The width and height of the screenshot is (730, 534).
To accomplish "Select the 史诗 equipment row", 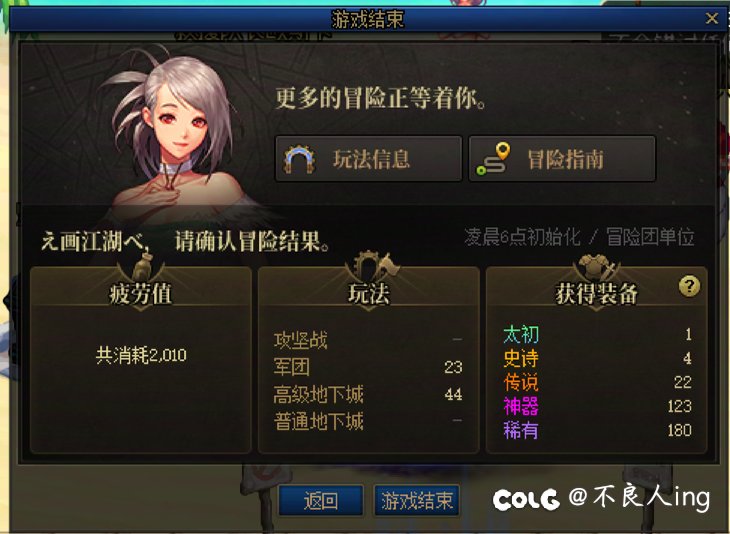I will (597, 358).
